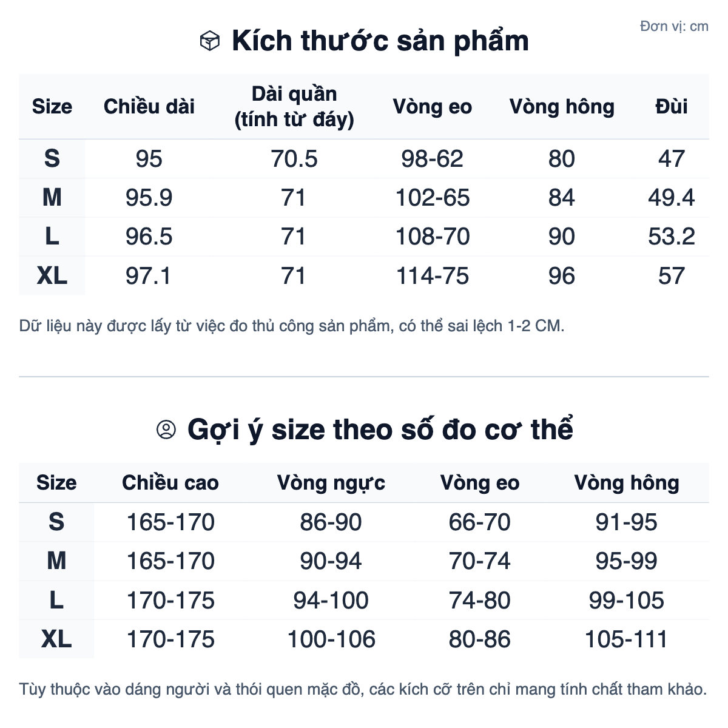Click the 86-90 chest range
Viewport: 728px width, 728px height.
pos(331,522)
